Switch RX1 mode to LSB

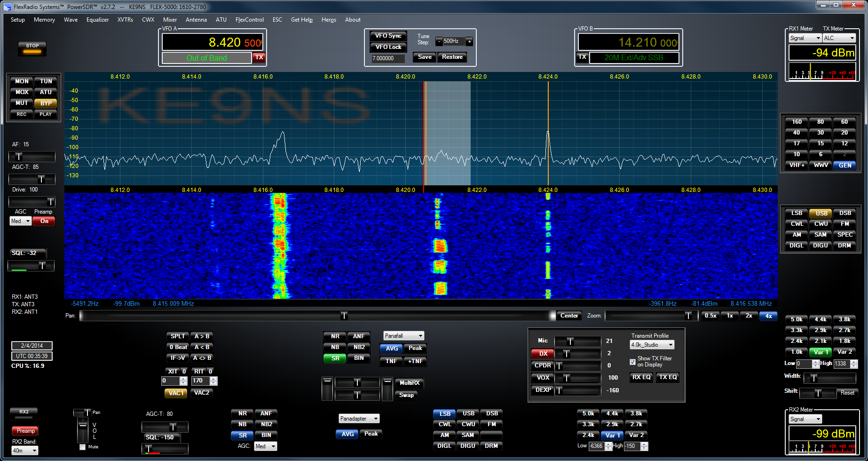pyautogui.click(x=797, y=213)
